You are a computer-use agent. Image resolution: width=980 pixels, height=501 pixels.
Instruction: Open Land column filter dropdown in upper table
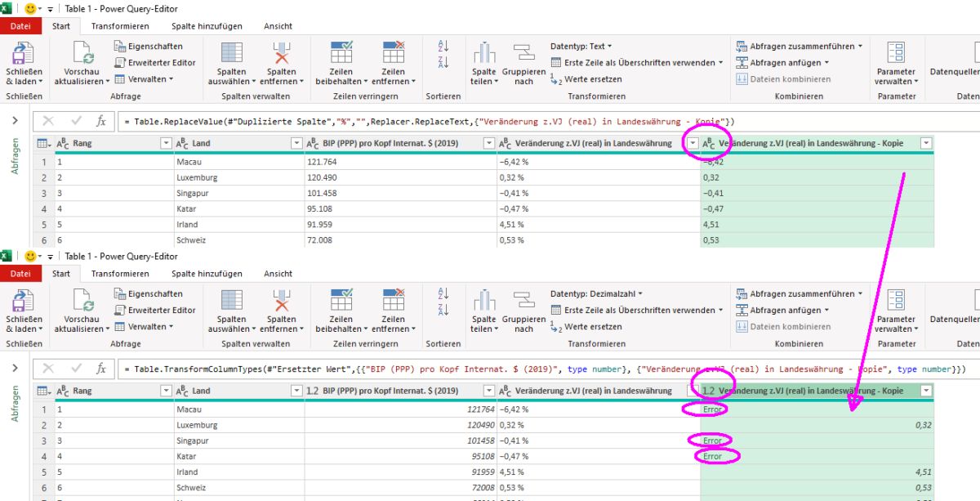pos(296,143)
